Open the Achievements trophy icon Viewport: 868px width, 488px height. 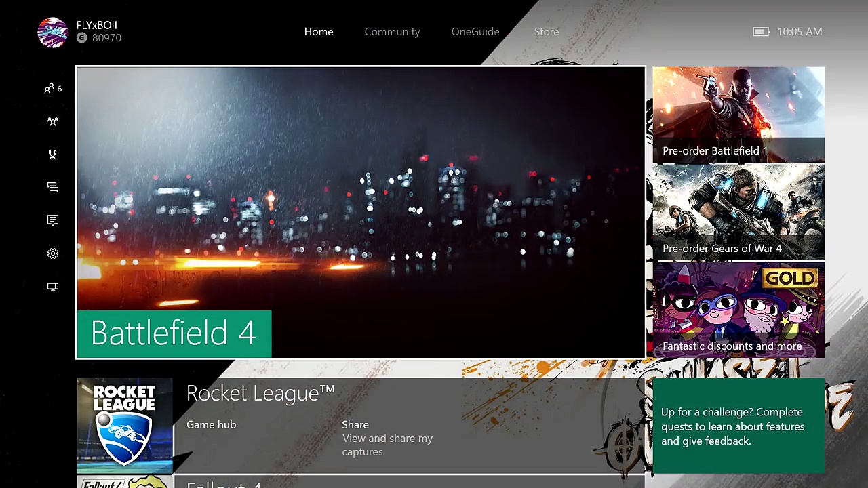click(53, 155)
